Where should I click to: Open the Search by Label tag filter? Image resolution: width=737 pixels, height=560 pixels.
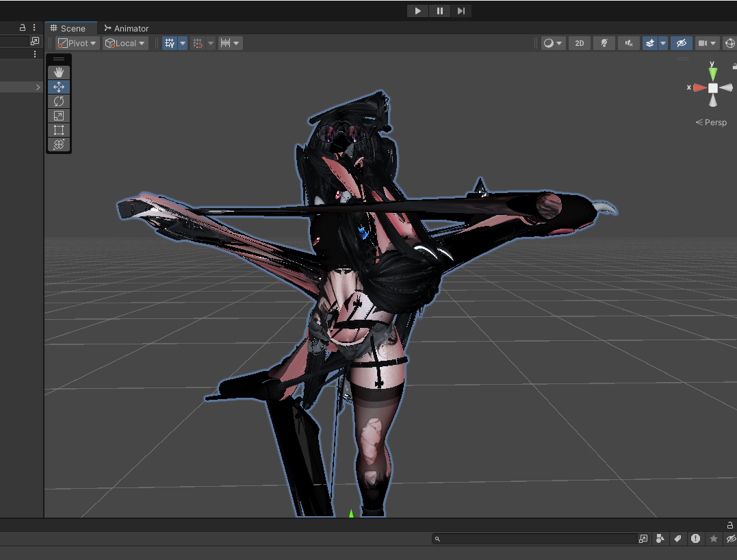[x=677, y=539]
